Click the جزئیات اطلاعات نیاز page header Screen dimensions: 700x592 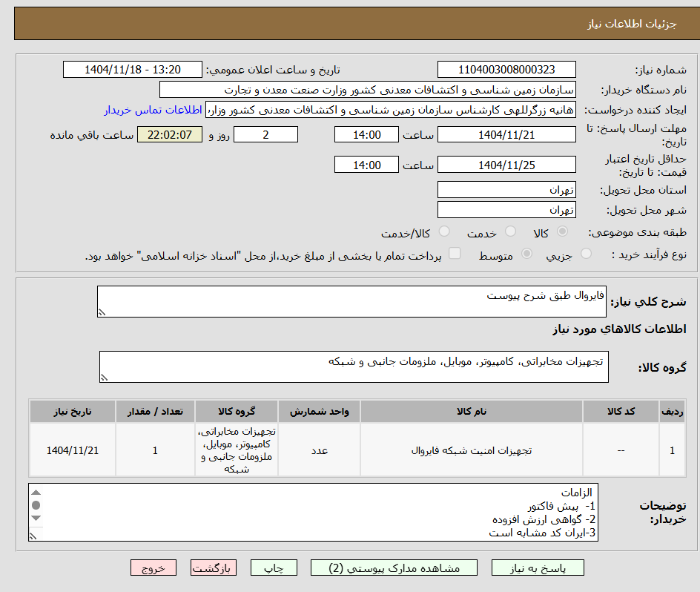coord(632,24)
